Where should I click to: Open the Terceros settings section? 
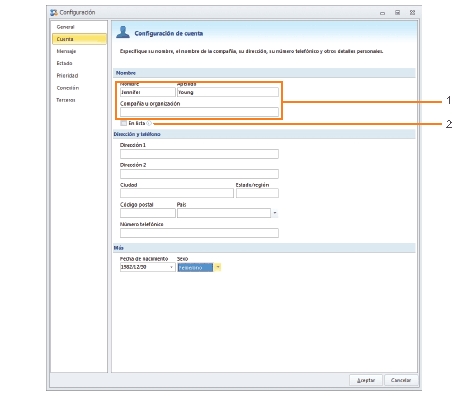66,100
